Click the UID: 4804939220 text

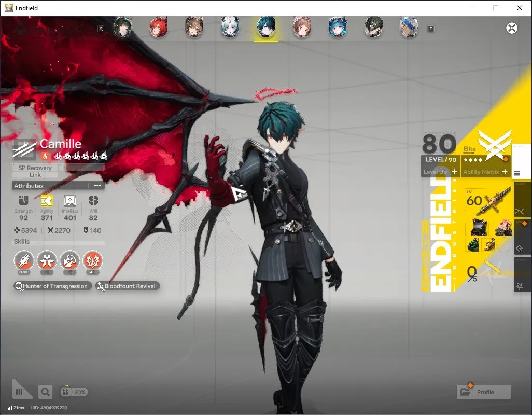click(x=49, y=408)
